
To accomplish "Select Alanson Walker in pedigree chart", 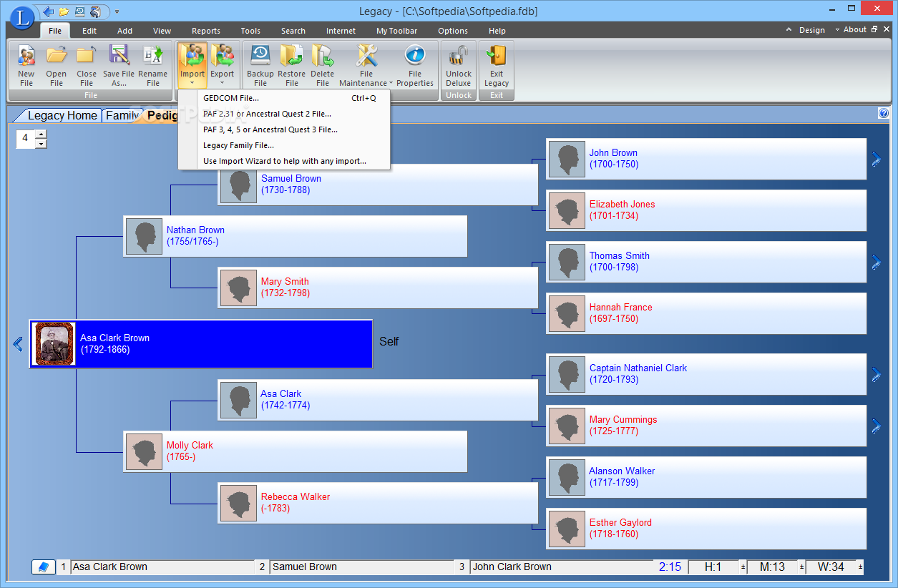I will coord(706,477).
